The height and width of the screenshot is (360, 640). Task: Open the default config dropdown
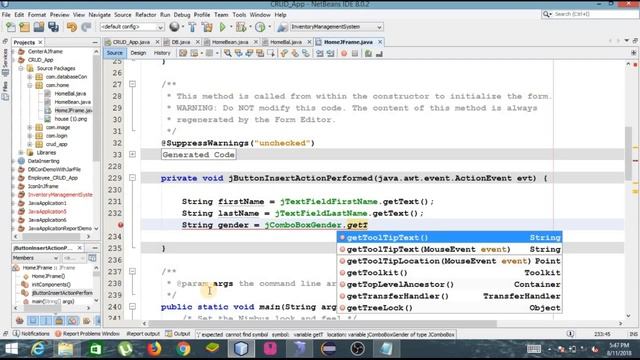click(132, 27)
